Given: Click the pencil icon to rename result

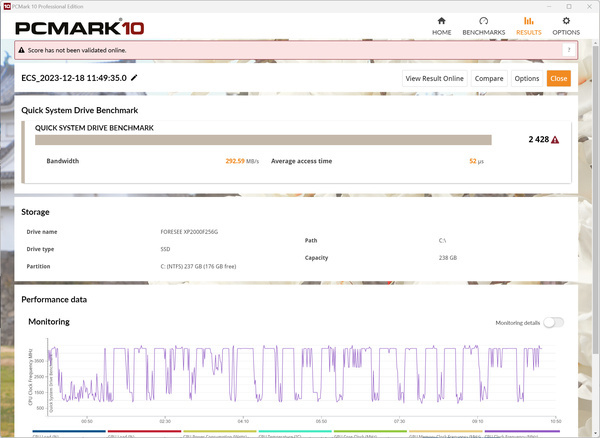Looking at the screenshot, I should 134,77.
